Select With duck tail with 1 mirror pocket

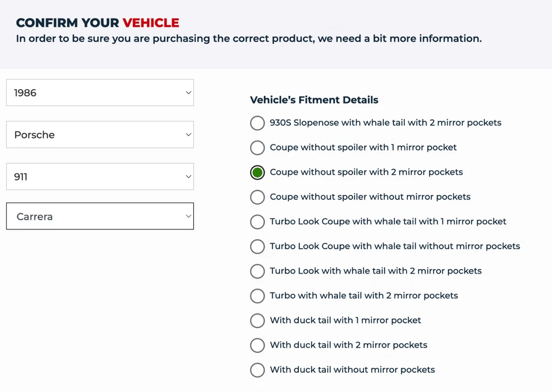pos(258,321)
